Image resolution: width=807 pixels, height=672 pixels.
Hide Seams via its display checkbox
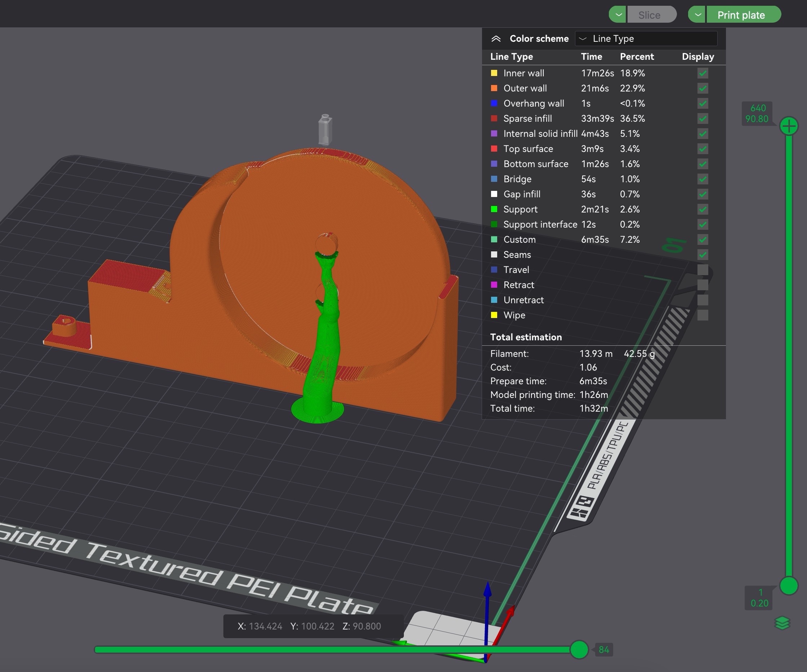click(703, 254)
